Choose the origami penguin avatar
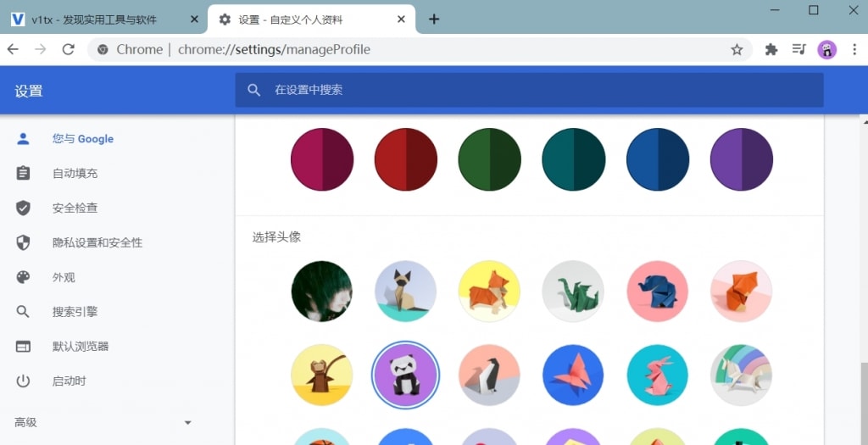868x445 pixels. tap(489, 375)
